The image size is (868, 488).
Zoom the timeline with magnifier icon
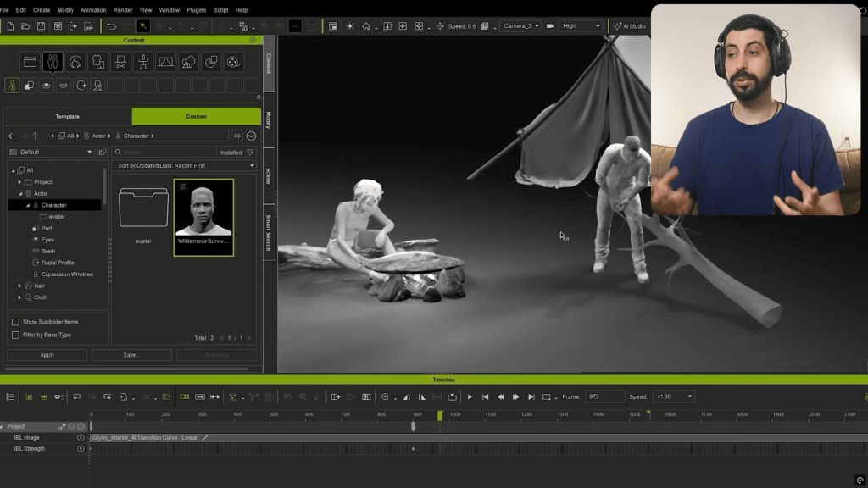pos(386,396)
